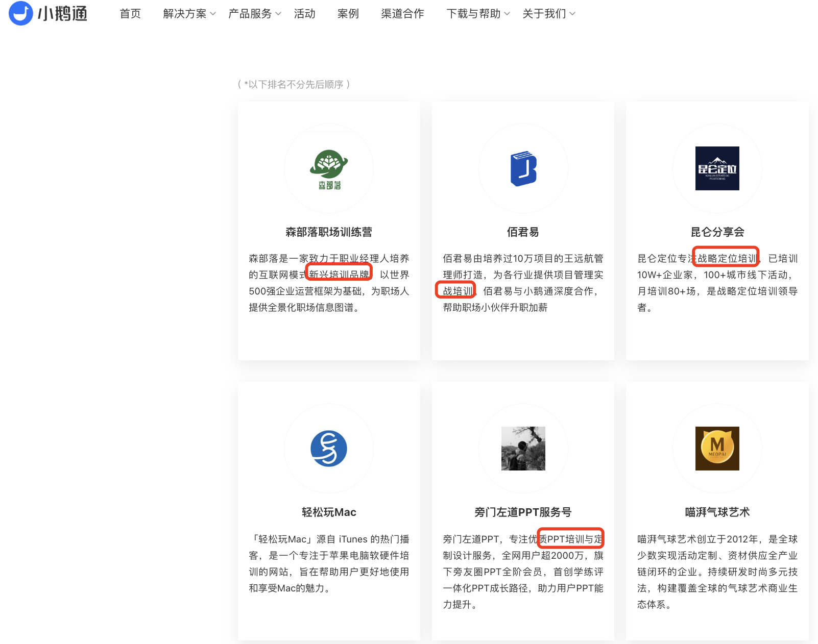Viewport: 818px width, 644px height.
Task: Click the 佰君易 description paragraph
Action: pyautogui.click(x=523, y=283)
